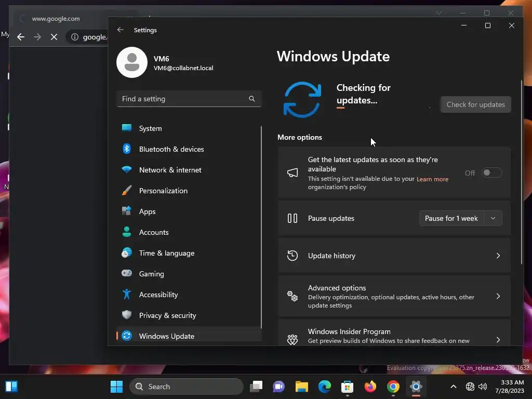Click the Gaming controller icon
Screen dimensions: 532x399
pos(127,273)
